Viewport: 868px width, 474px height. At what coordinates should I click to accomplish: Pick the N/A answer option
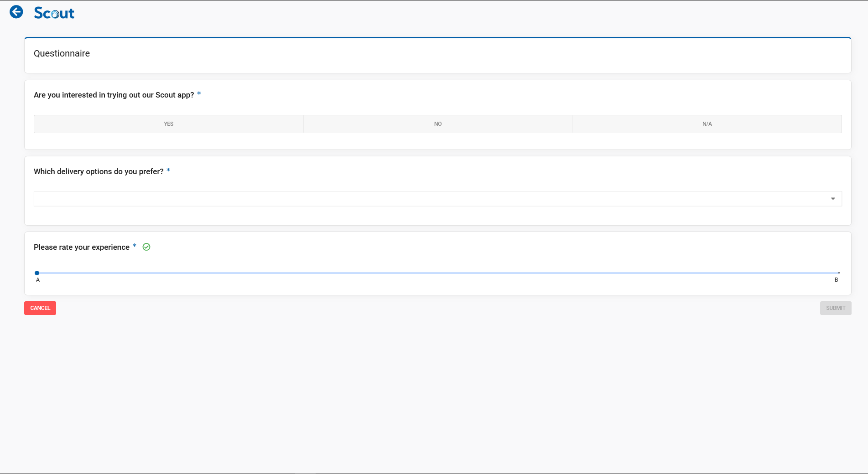click(x=707, y=124)
